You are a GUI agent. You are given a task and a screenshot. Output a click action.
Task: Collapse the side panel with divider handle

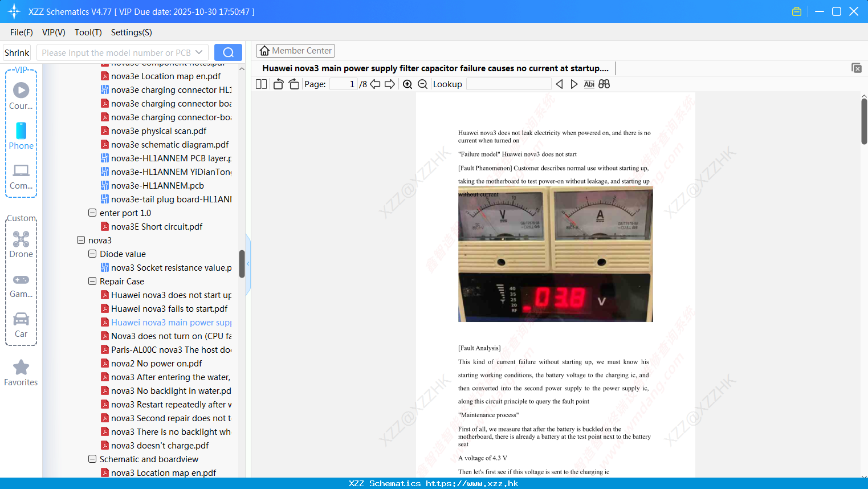(248, 264)
